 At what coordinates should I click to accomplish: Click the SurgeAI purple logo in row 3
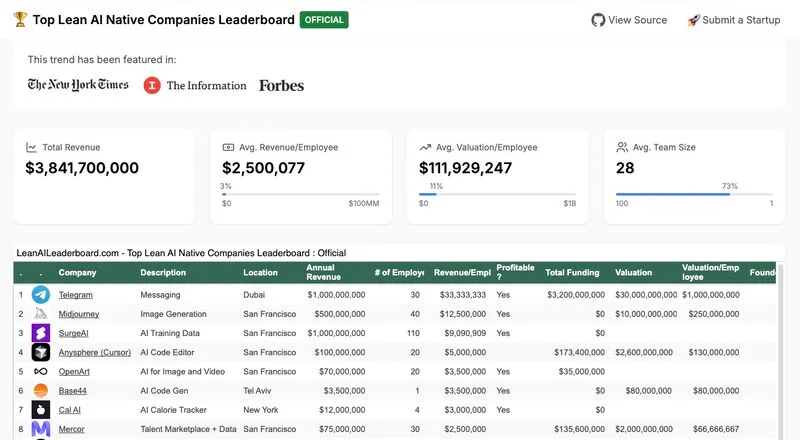pyautogui.click(x=41, y=333)
